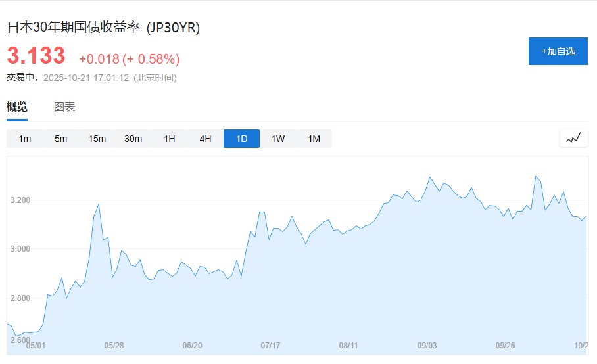Click the +0.018 (+0.58%) change figure
This screenshot has height=364, width=597.
coord(130,59)
